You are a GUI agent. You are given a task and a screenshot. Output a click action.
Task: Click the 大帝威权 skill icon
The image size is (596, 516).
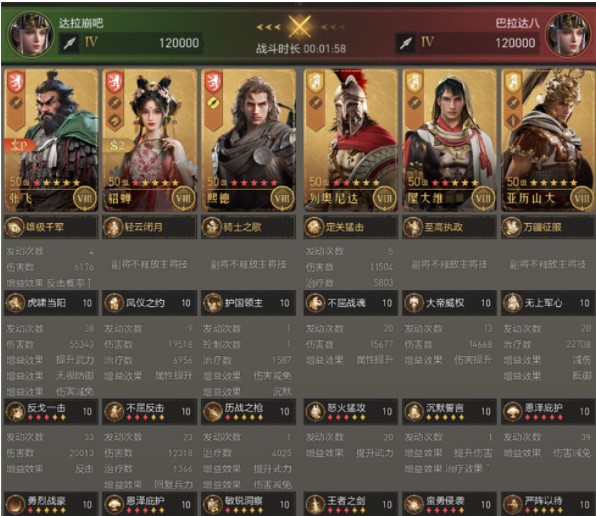(x=413, y=303)
